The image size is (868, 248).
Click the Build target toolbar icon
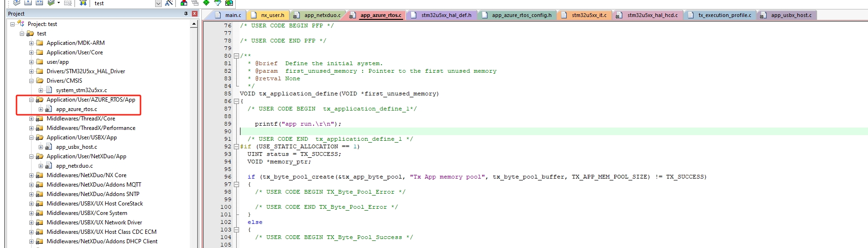[x=28, y=3]
